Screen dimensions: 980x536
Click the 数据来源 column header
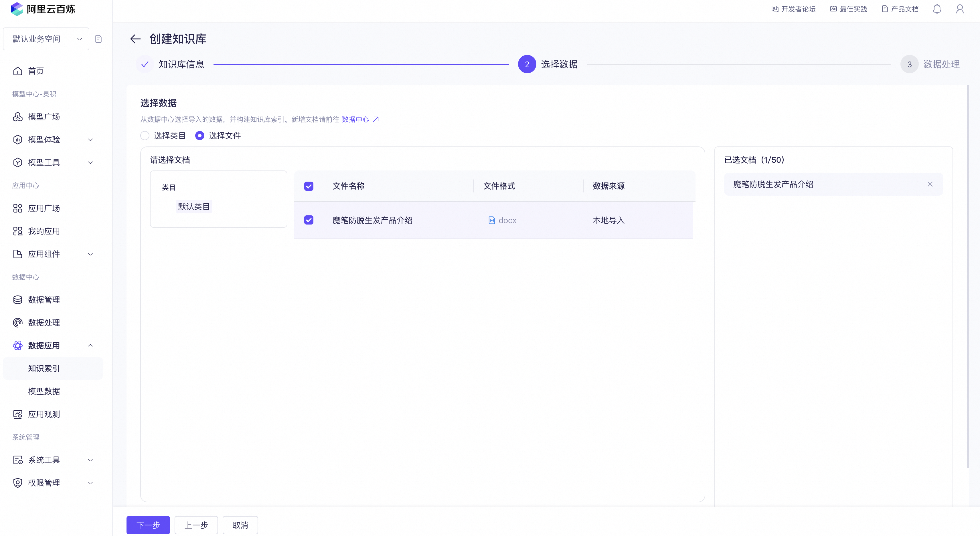click(609, 186)
